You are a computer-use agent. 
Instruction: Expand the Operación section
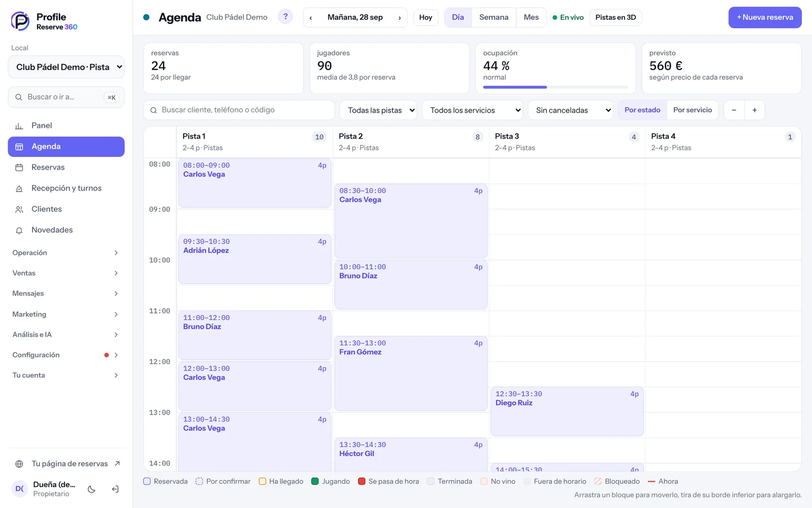[x=66, y=253]
